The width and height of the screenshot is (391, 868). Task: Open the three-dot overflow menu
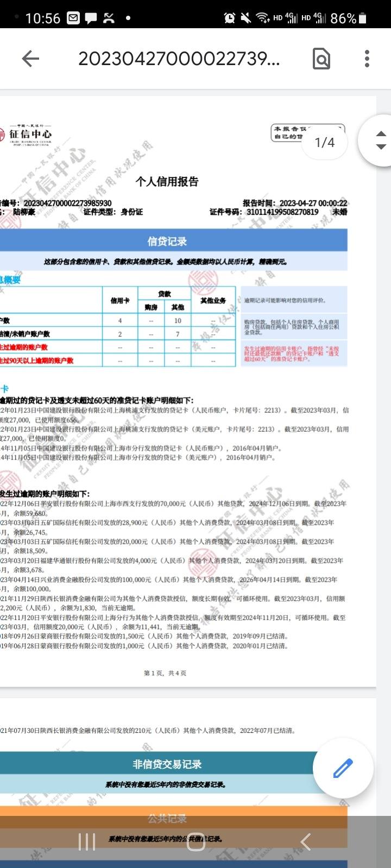coord(367,59)
